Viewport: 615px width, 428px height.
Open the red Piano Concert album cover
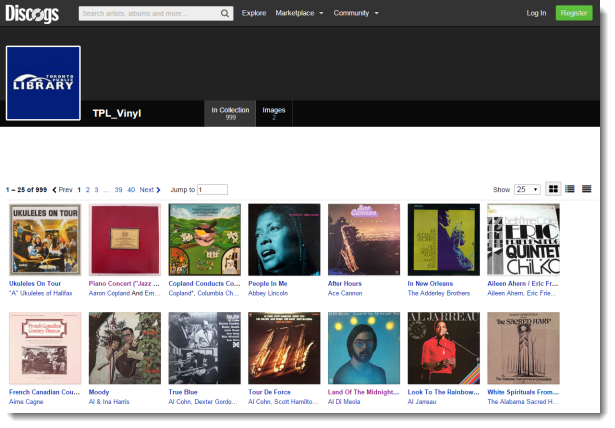(x=125, y=239)
